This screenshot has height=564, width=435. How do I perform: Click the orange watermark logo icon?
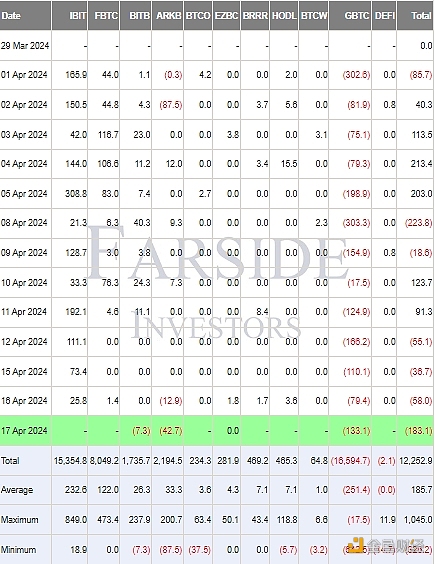coord(356,545)
